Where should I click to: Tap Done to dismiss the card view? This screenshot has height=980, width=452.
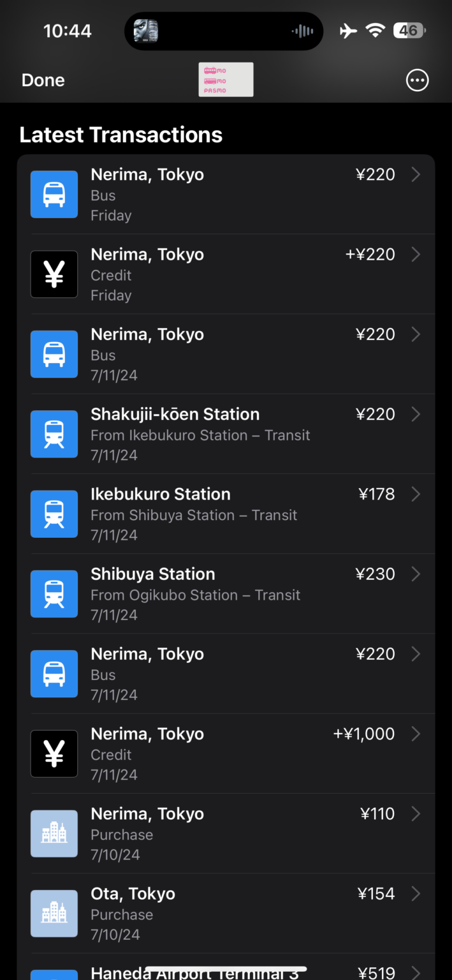click(x=42, y=80)
